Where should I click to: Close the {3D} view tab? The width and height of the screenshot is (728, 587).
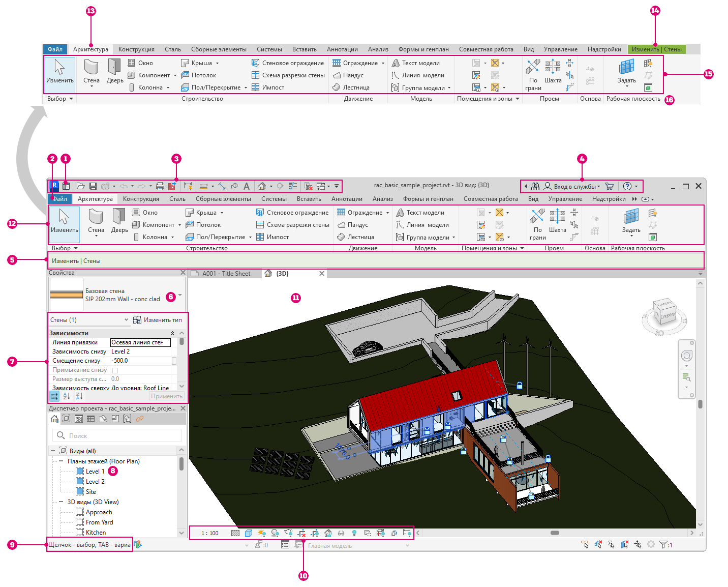coord(322,274)
